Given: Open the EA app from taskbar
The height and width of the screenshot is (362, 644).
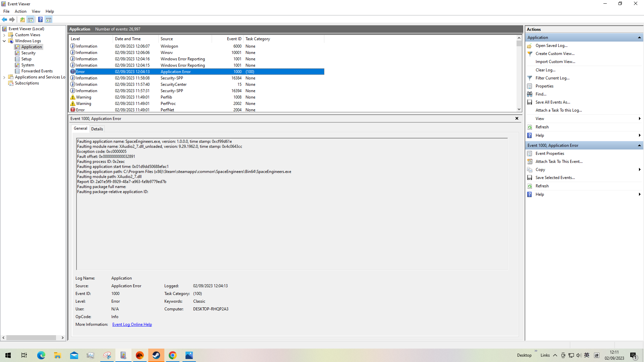Looking at the screenshot, I should [140, 355].
